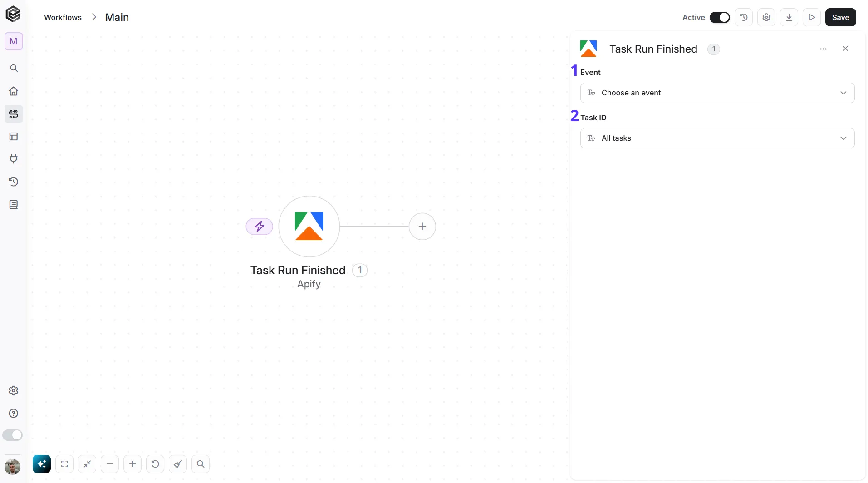Zoom out the canvas with minus button
This screenshot has height=483, width=868.
pos(110,464)
